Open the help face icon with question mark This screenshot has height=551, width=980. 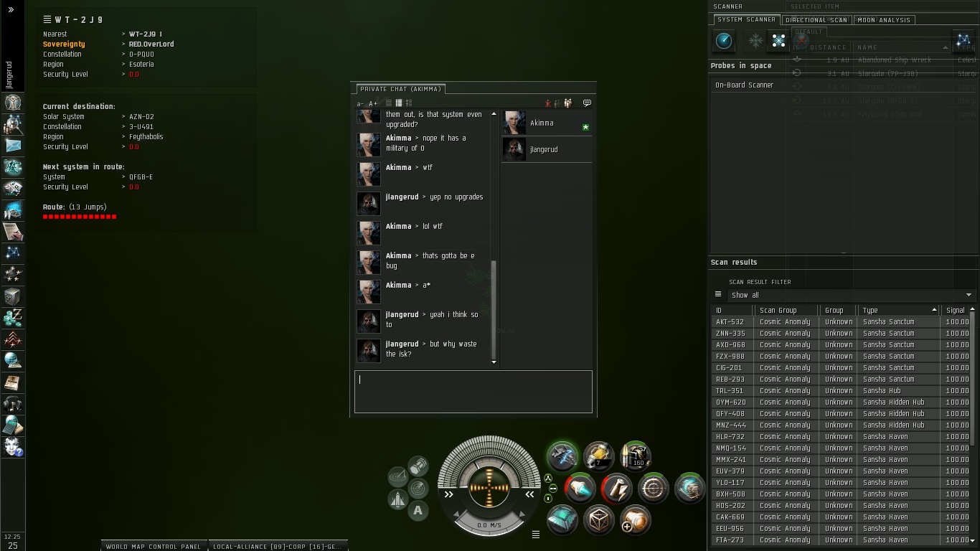tap(12, 447)
